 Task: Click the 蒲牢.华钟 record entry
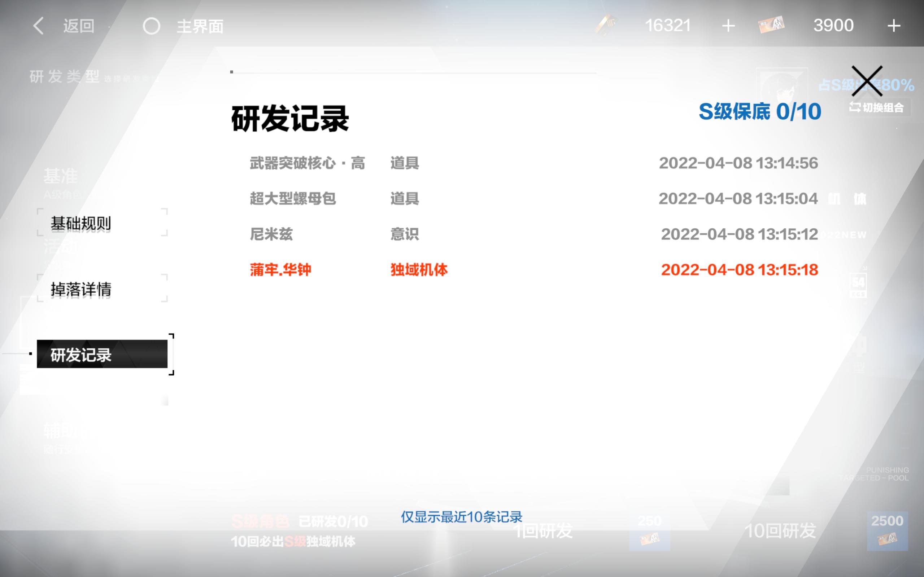[x=281, y=270]
